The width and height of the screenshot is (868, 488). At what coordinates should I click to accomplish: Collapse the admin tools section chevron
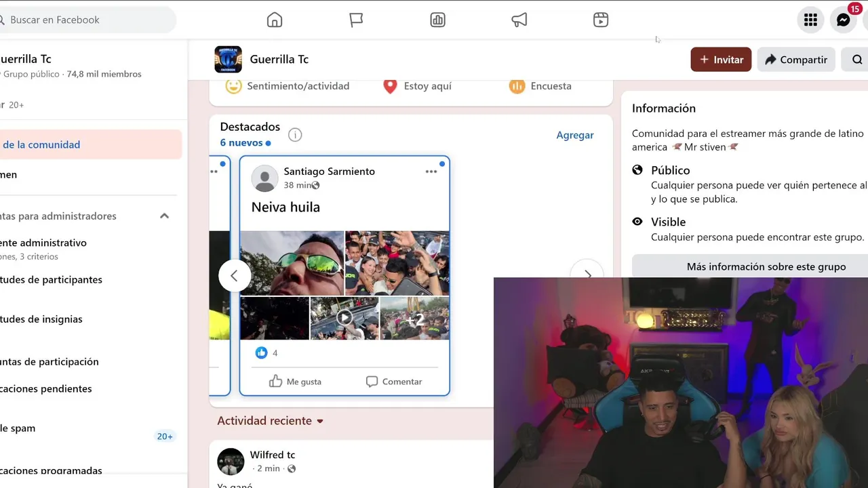[x=164, y=216]
